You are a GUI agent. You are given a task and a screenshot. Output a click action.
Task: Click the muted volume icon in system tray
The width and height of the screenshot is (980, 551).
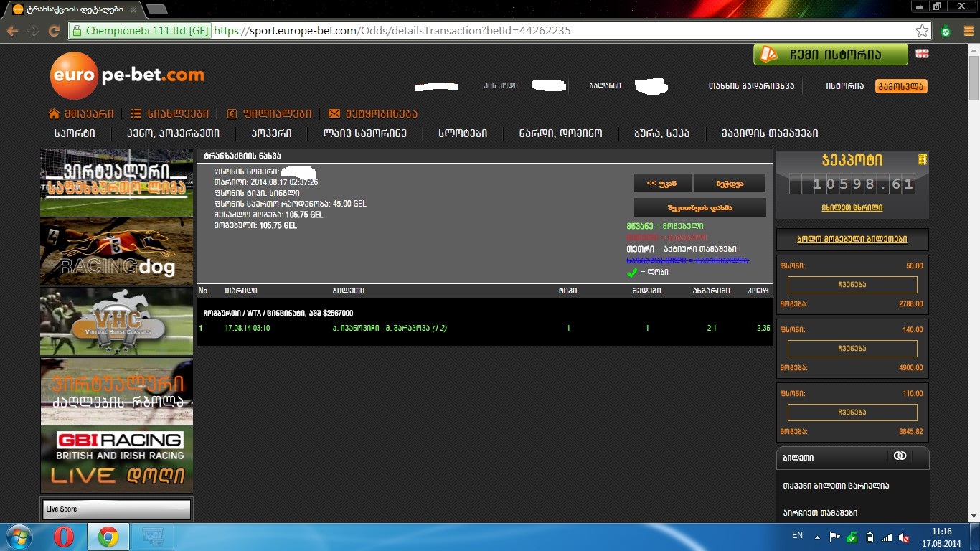904,537
